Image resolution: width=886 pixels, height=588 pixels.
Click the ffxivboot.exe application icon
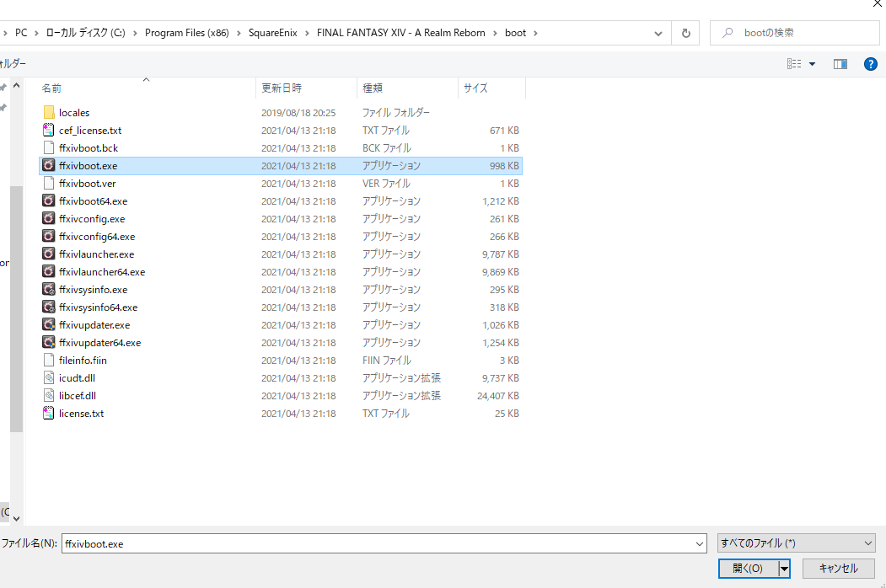click(x=49, y=165)
